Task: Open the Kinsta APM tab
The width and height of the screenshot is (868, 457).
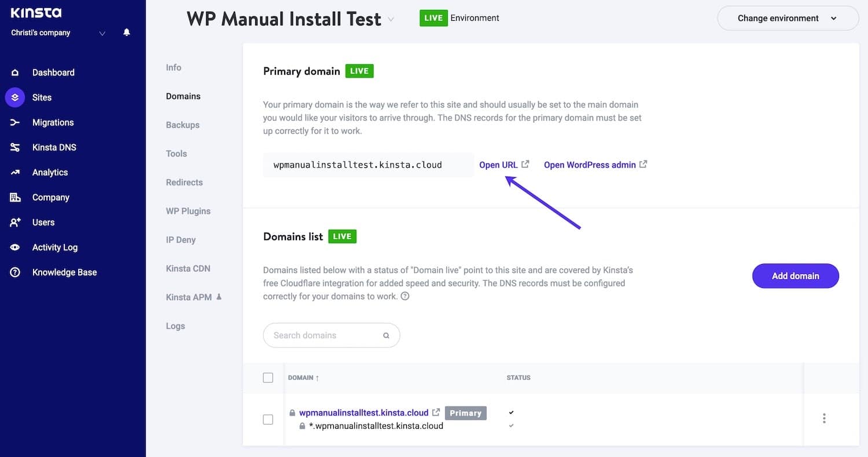Action: click(x=189, y=297)
